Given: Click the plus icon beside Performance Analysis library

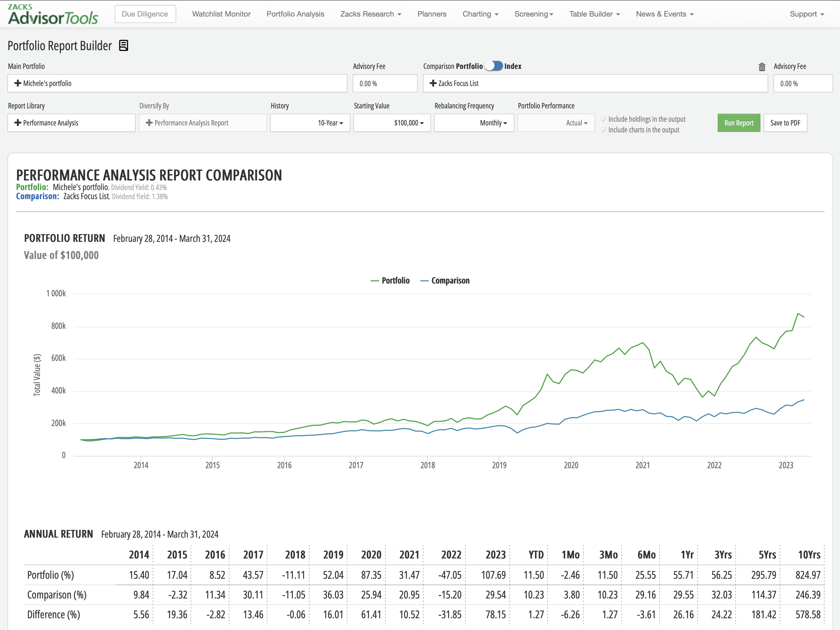Looking at the screenshot, I should pos(17,123).
